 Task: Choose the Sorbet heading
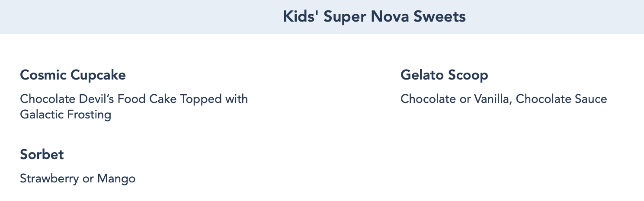point(42,155)
